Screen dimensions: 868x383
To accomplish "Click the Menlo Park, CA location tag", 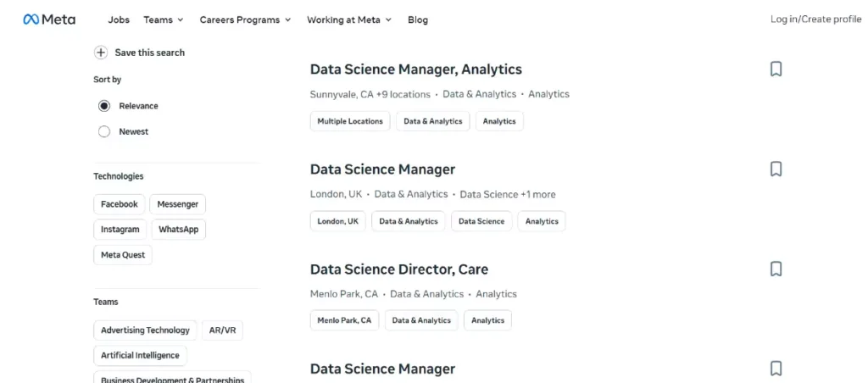I will 344,320.
